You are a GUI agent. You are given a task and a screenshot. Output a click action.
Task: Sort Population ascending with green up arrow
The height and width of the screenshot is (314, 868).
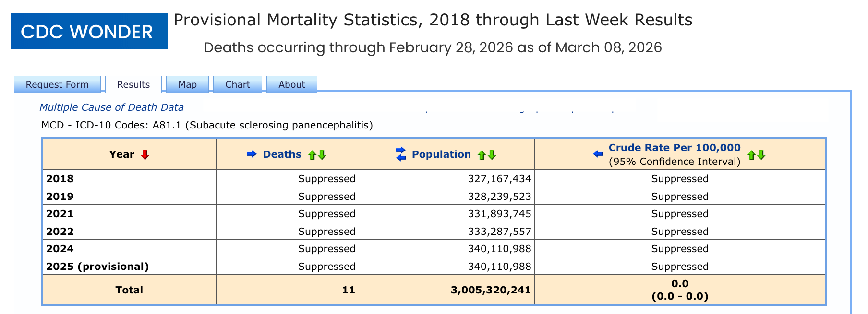[x=482, y=155]
